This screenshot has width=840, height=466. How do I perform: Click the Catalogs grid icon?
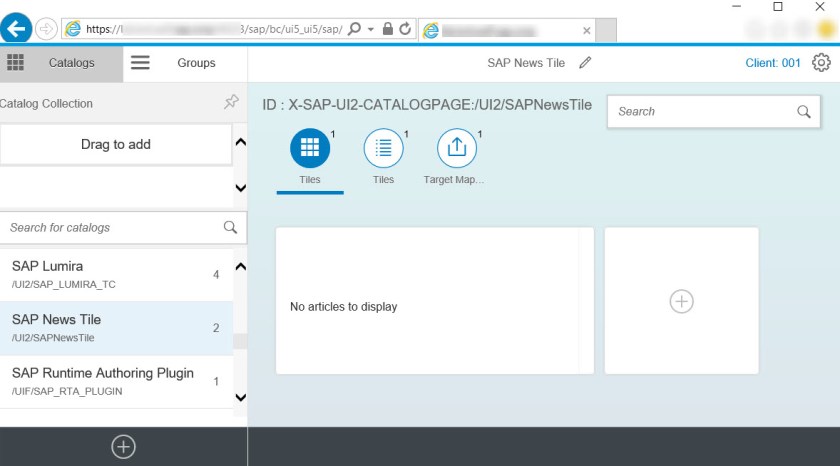16,63
